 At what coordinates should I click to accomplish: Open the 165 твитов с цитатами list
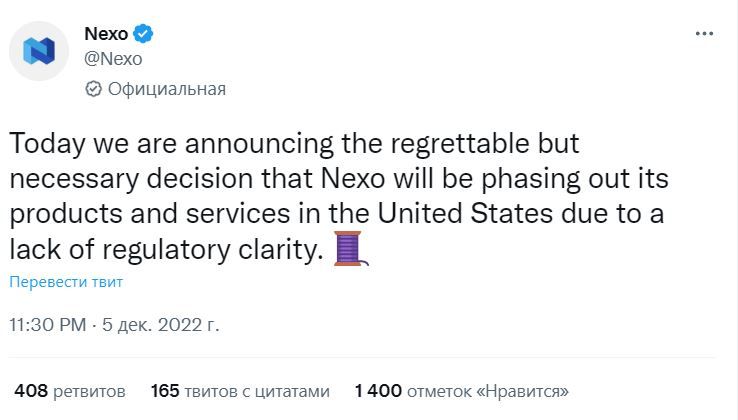[240, 391]
